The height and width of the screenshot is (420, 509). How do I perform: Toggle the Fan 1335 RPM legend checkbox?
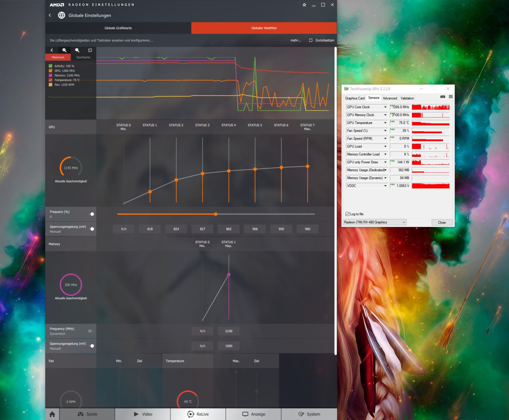point(51,85)
